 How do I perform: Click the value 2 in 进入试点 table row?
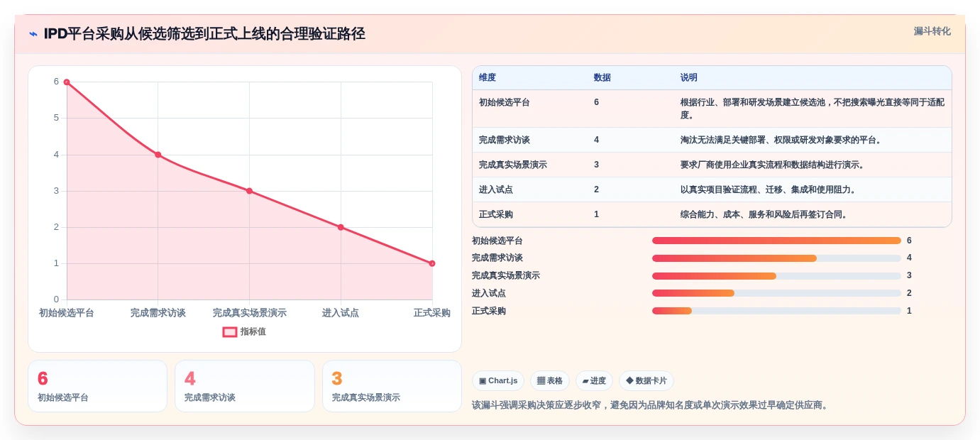596,189
